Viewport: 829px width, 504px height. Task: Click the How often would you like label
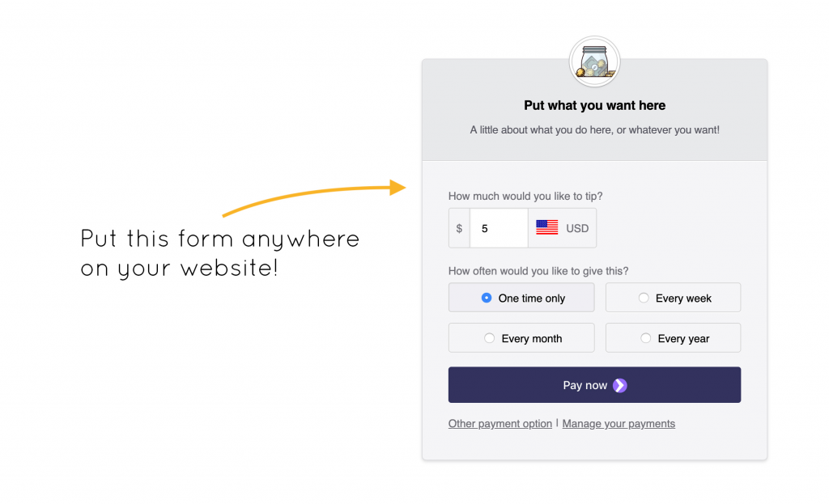[x=538, y=271]
